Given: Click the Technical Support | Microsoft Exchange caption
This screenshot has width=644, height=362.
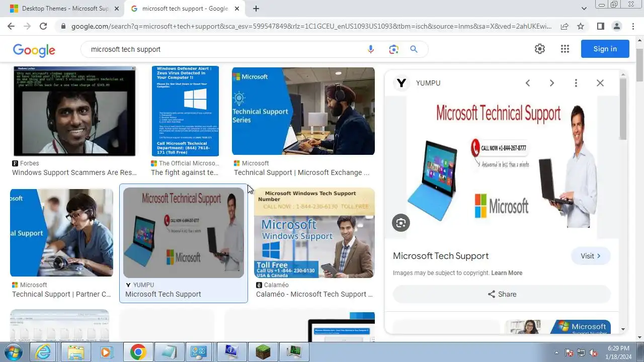Looking at the screenshot, I should (x=302, y=172).
